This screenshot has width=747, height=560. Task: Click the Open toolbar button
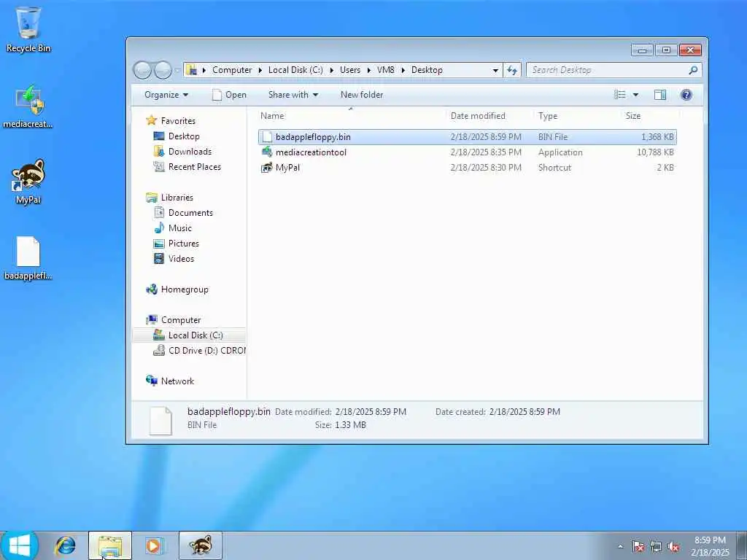pos(229,95)
